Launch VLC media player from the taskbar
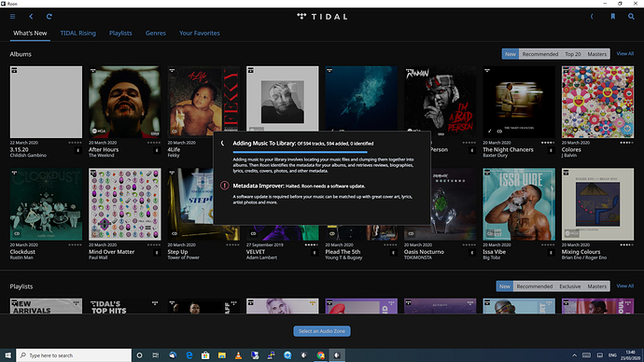The height and width of the screenshot is (362, 644). pos(238,355)
